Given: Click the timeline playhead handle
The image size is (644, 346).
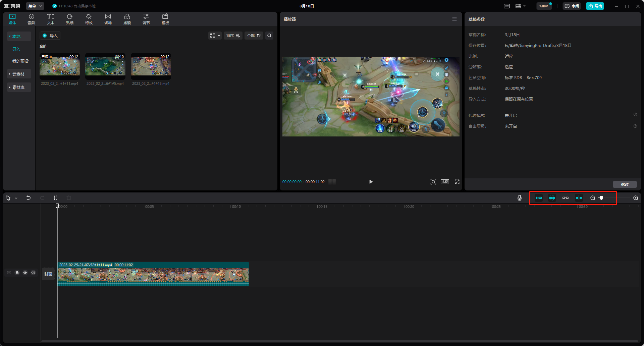Looking at the screenshot, I should (57, 206).
